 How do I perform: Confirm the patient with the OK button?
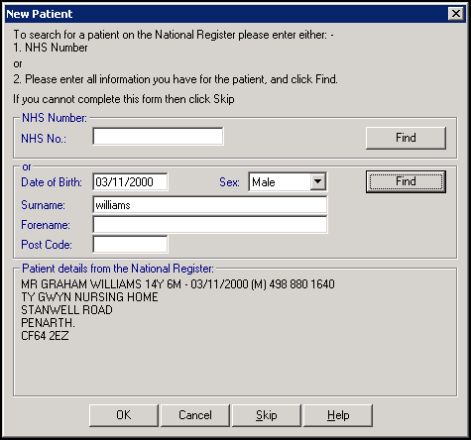pyautogui.click(x=124, y=415)
